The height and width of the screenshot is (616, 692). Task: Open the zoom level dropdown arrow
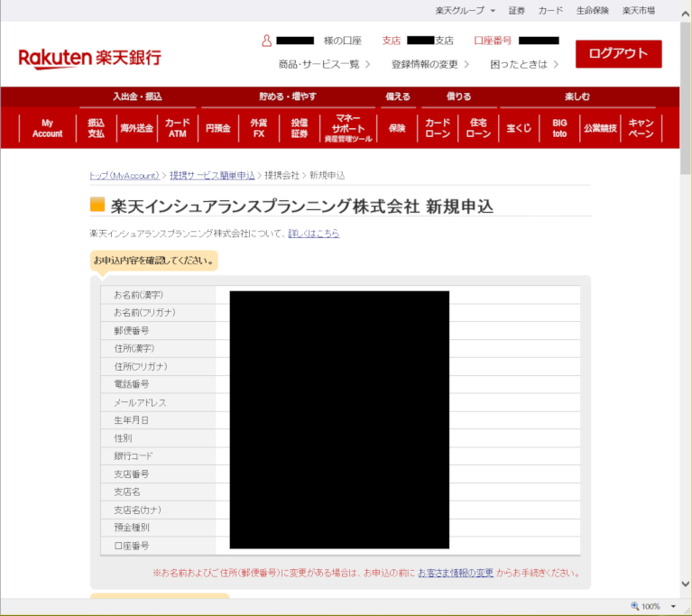[673, 606]
